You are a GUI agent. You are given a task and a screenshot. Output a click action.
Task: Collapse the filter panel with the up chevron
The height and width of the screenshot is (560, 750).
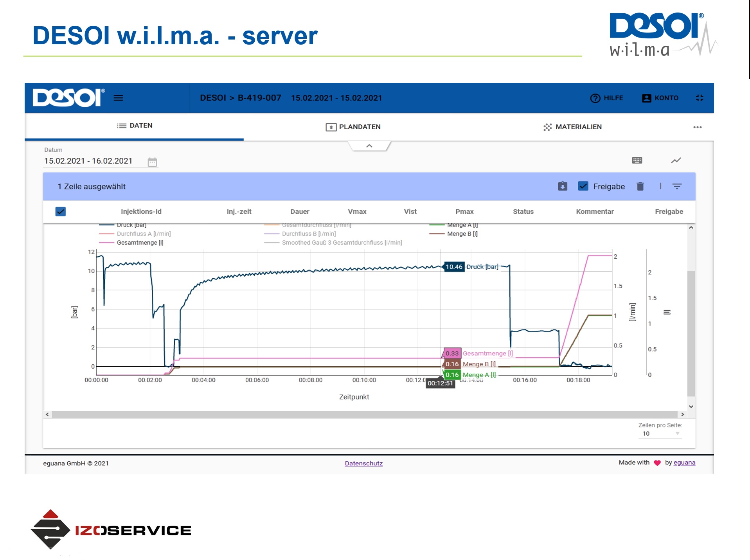tap(369, 146)
